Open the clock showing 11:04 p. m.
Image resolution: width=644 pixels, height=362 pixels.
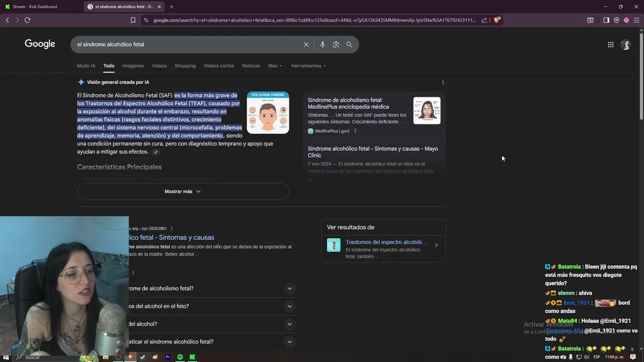pos(614,357)
